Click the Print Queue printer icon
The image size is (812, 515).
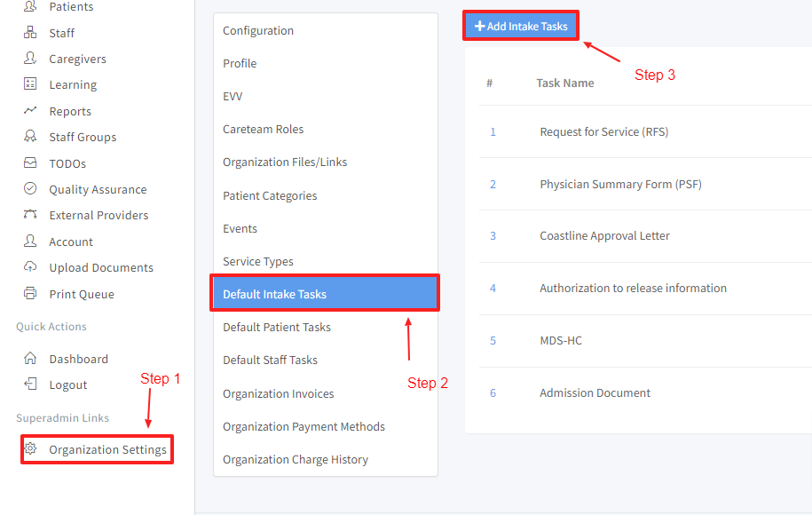point(30,294)
